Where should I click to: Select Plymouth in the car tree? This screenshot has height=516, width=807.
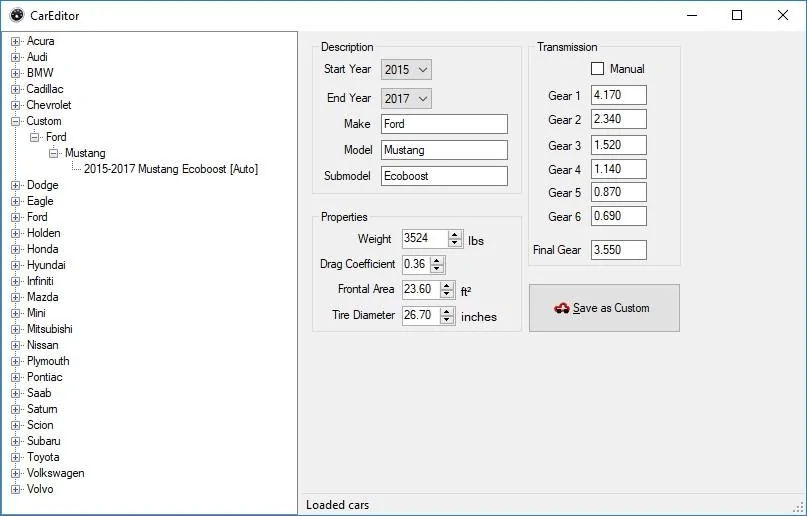click(48, 361)
